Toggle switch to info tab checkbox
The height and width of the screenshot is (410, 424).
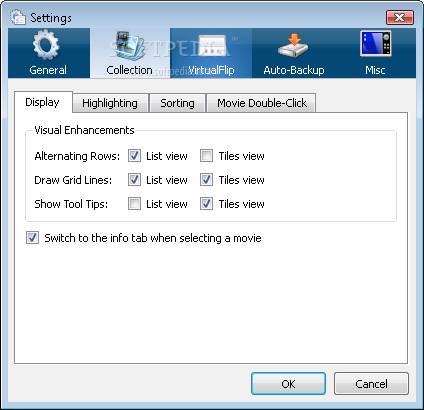click(x=32, y=238)
